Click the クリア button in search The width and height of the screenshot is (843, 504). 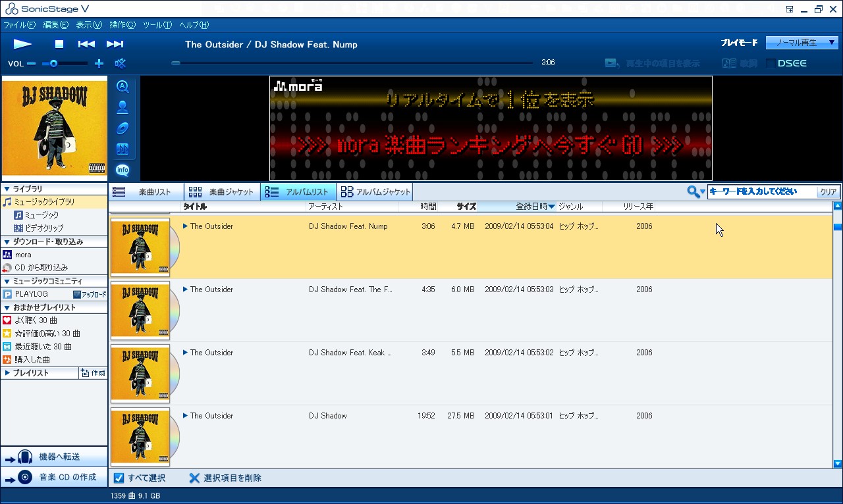point(828,192)
